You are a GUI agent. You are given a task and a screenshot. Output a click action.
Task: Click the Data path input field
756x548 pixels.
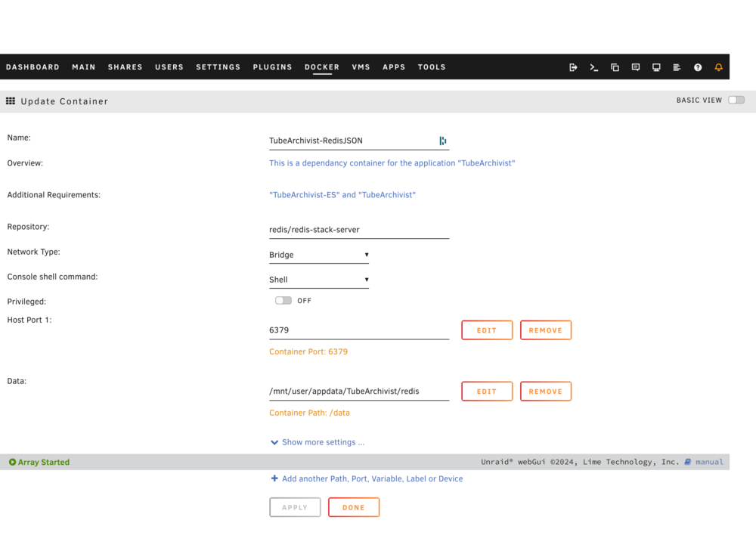click(x=359, y=392)
